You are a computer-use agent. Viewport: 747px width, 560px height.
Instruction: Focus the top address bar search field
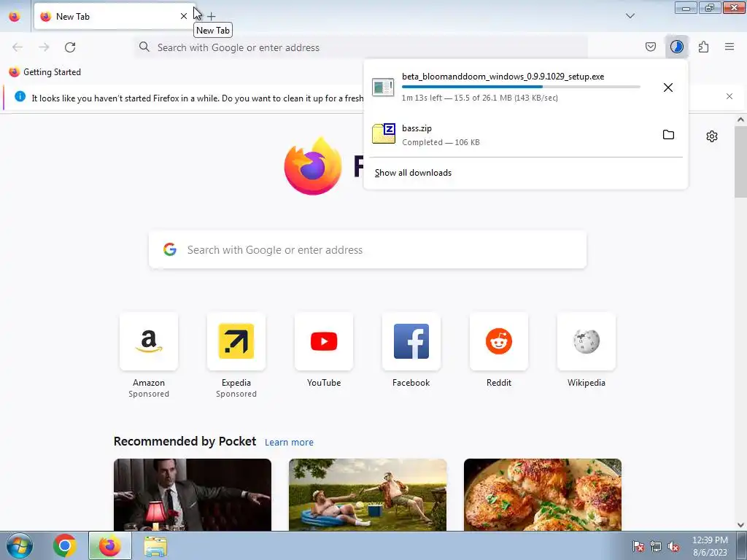coord(360,47)
